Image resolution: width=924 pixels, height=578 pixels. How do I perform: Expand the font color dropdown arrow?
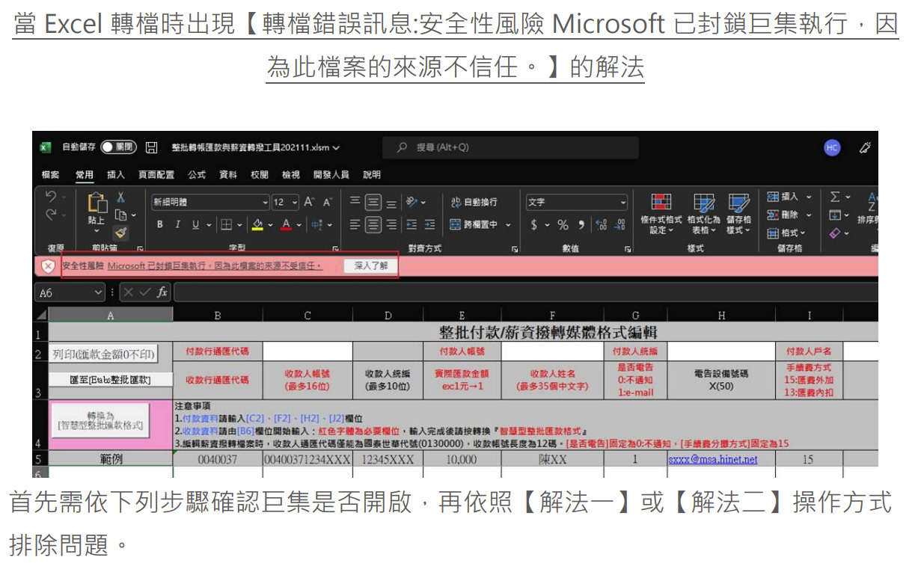[299, 224]
